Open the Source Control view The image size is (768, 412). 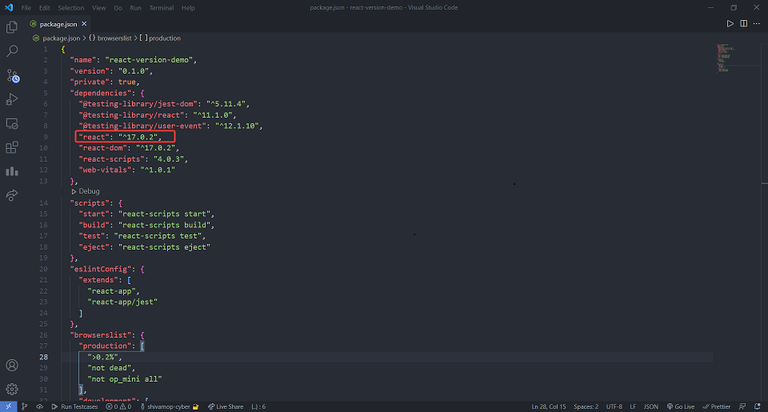(12, 75)
